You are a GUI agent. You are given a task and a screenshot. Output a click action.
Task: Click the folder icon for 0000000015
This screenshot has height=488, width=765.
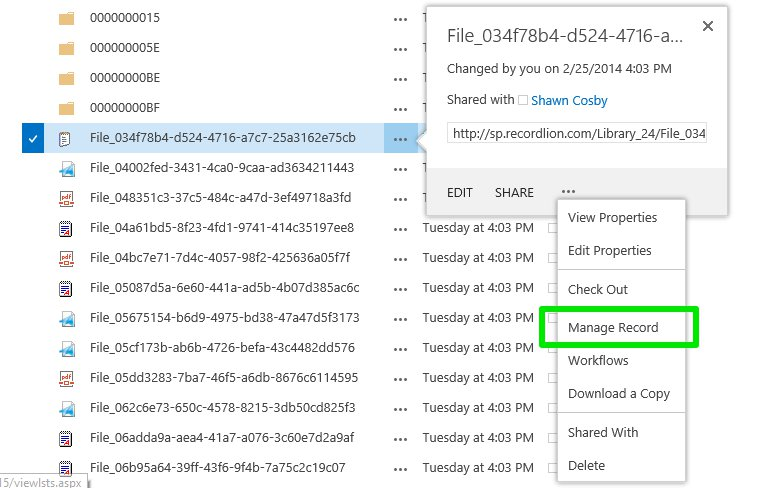(x=67, y=19)
